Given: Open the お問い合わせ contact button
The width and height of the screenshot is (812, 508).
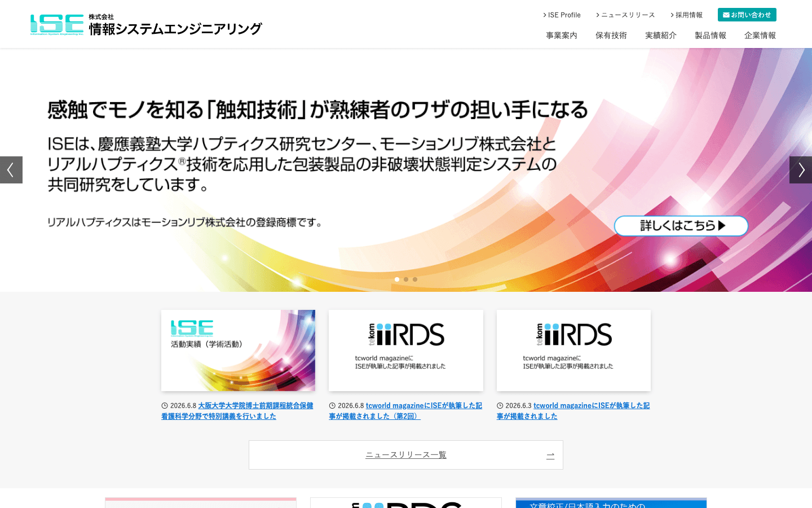Looking at the screenshot, I should coord(747,15).
